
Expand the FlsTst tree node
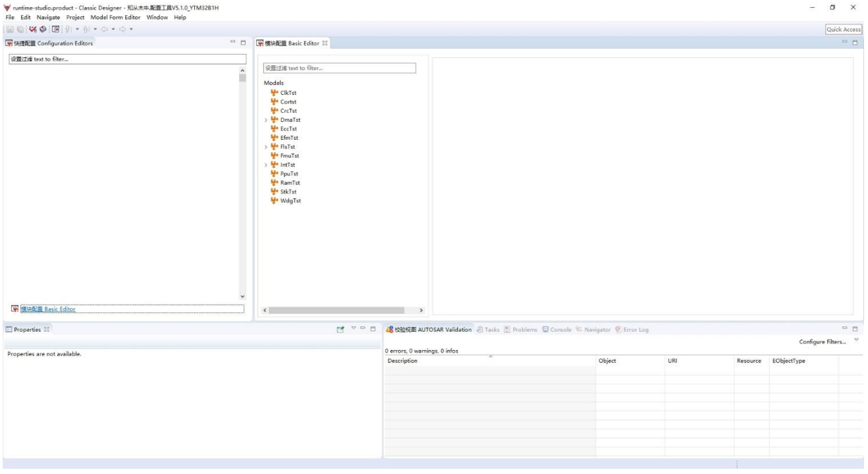click(x=266, y=147)
